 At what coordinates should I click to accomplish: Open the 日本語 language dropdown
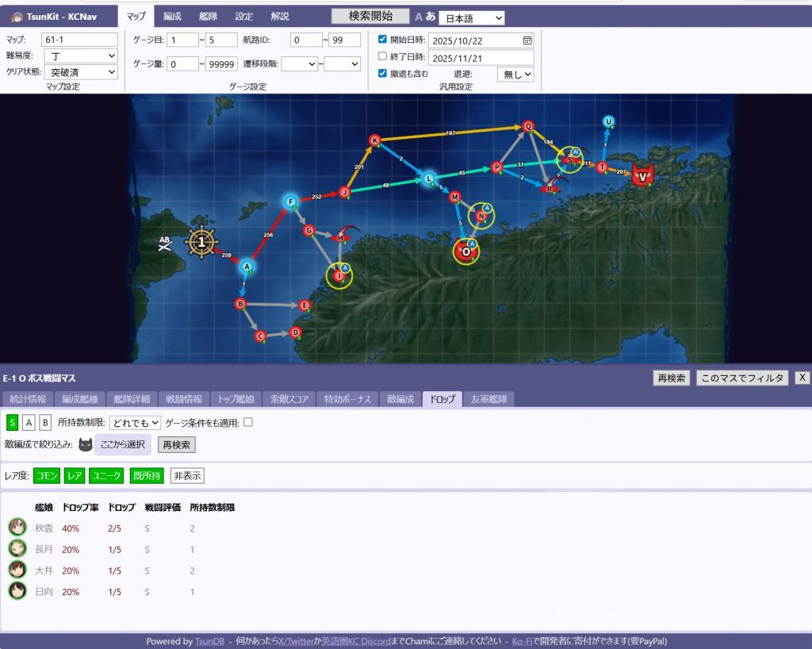point(471,17)
